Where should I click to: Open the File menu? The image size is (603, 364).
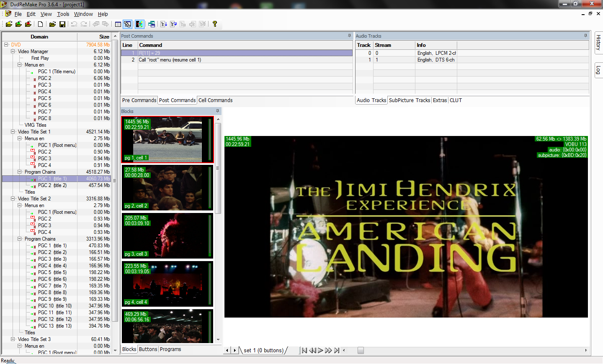(18, 14)
